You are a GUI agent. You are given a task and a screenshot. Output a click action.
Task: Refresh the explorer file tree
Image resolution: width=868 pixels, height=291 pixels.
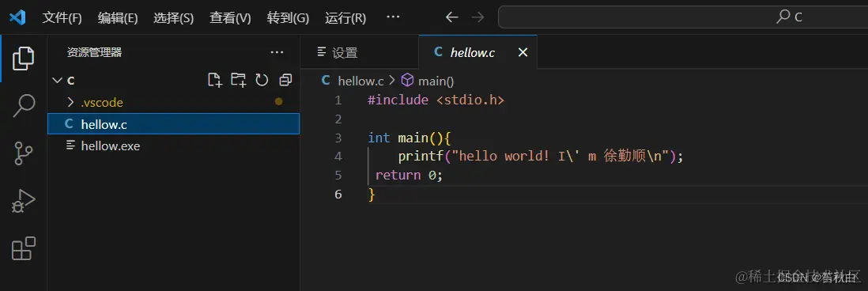pos(262,80)
